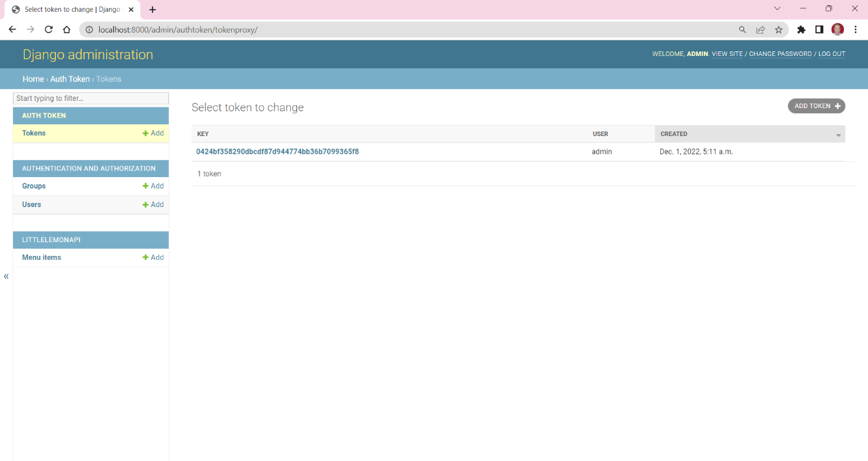Viewport: 868px width, 461px height.
Task: Open the browser extensions puzzle icon
Action: click(802, 29)
